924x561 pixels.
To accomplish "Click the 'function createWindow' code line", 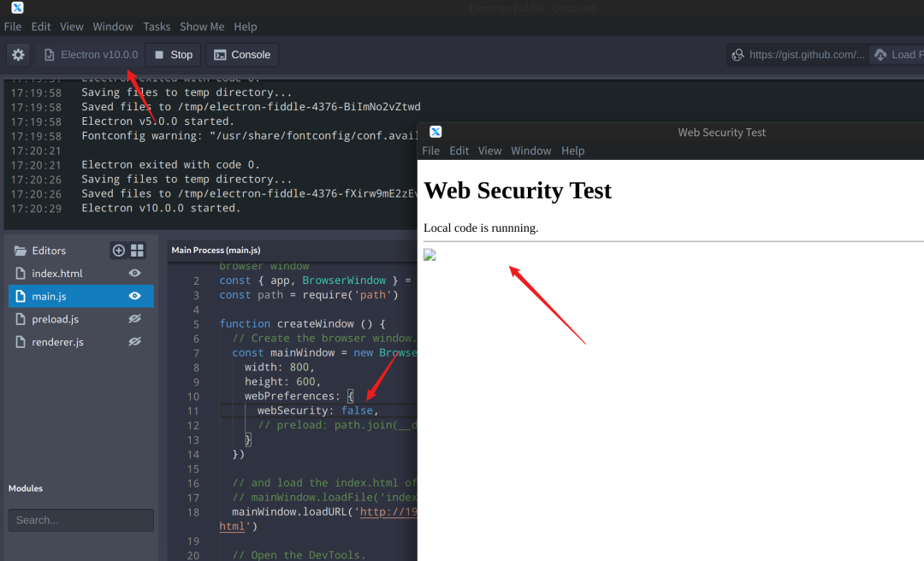I will click(302, 323).
